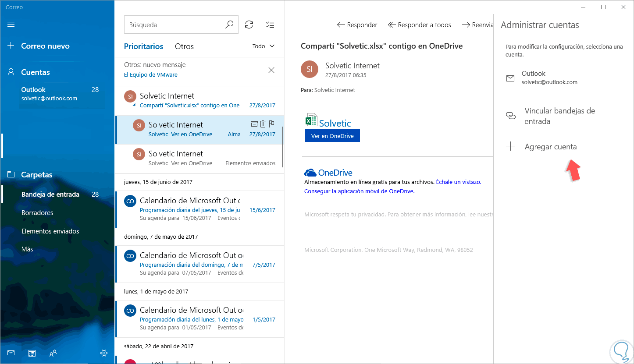Open the Settings gear icon

pyautogui.click(x=104, y=353)
